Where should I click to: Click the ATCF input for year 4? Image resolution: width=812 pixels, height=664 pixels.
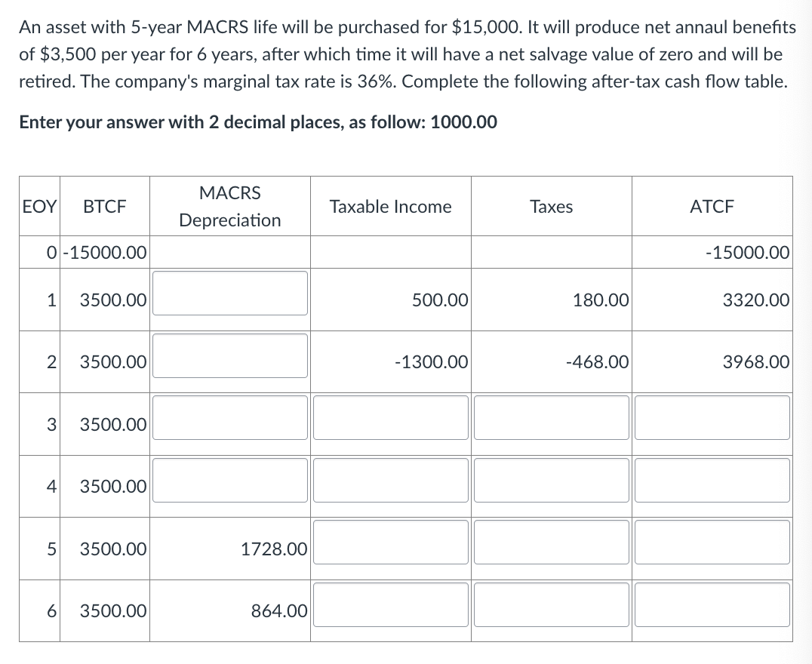tap(712, 480)
